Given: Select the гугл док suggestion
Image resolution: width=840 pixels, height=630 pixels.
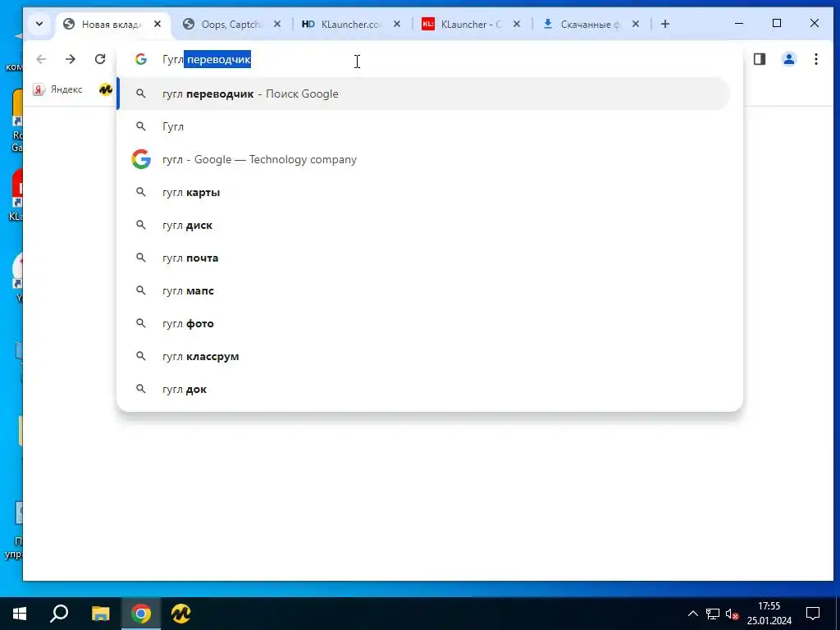Looking at the screenshot, I should tap(423, 390).
